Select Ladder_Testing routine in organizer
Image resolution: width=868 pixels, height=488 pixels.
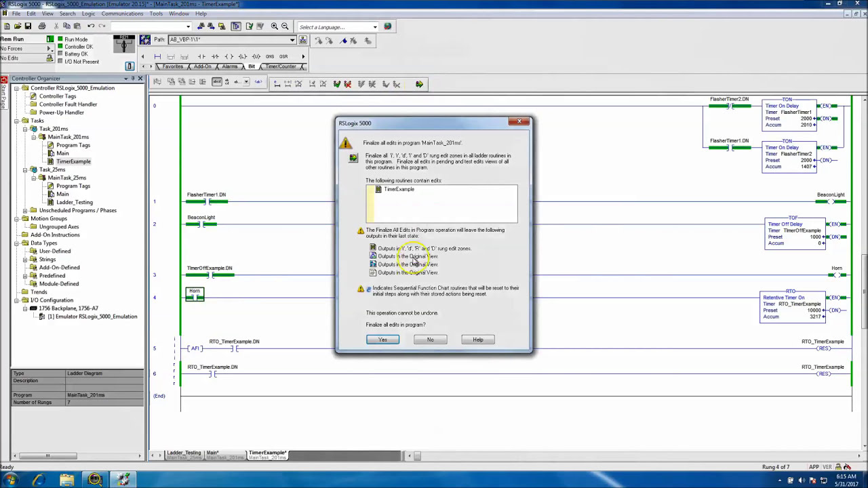point(74,202)
